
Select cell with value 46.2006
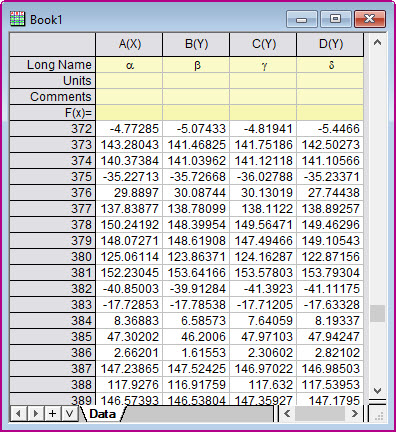196,337
